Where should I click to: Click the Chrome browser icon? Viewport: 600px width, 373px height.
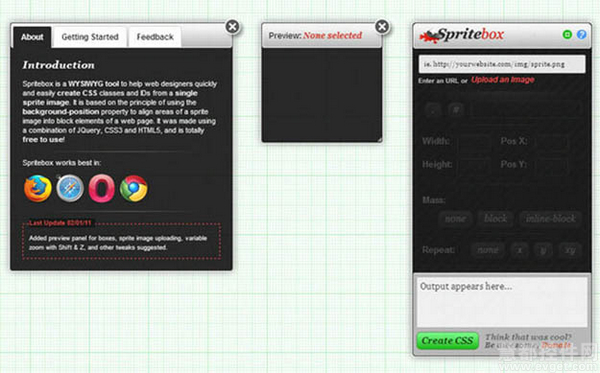[x=134, y=188]
